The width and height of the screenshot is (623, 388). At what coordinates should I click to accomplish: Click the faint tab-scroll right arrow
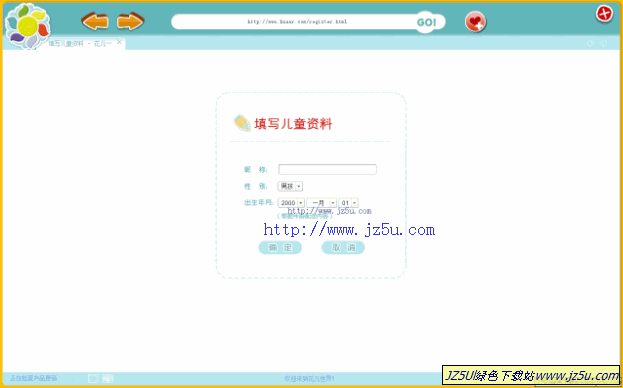[x=604, y=43]
